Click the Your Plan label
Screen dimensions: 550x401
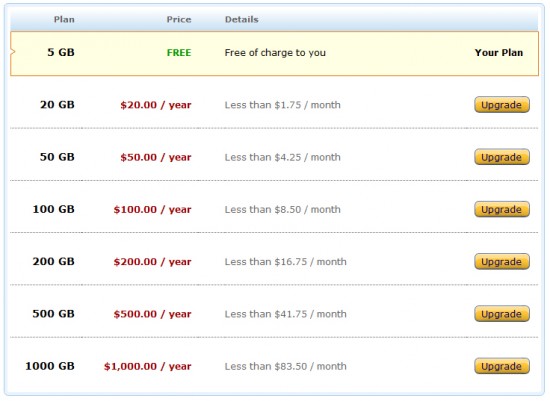pos(499,53)
